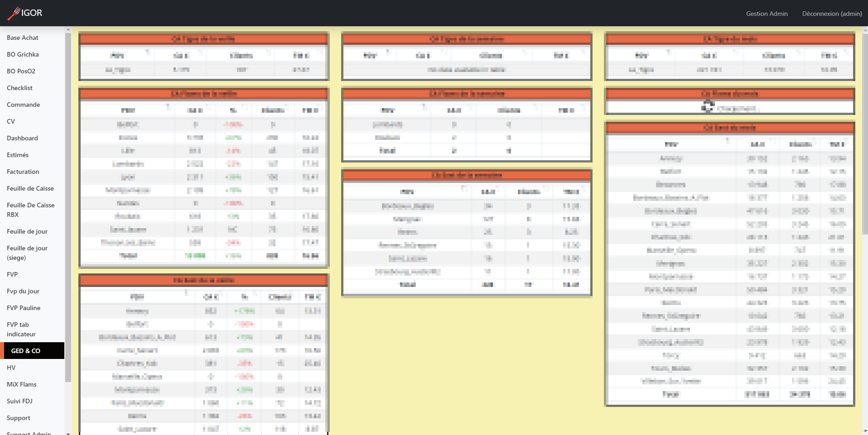
Task: Click the main page scroll-down arrow
Action: coord(865,431)
